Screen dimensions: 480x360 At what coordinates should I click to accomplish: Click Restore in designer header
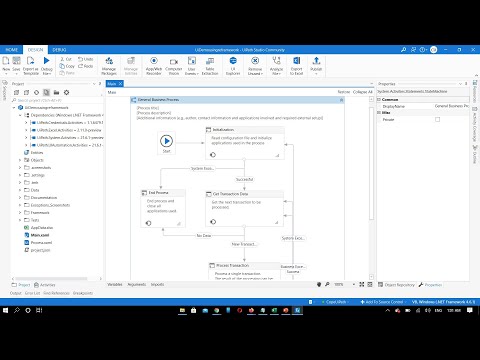pos(344,92)
